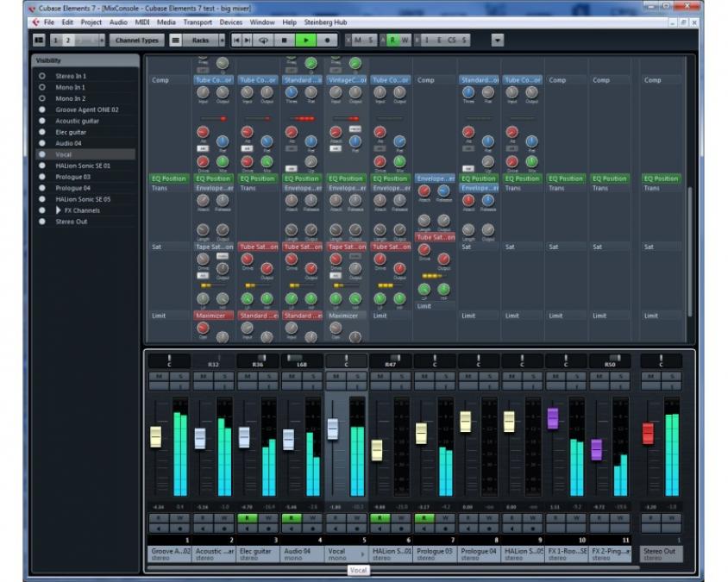728x582 pixels.
Task: Open the Steinberg Hub menu
Action: click(x=325, y=22)
